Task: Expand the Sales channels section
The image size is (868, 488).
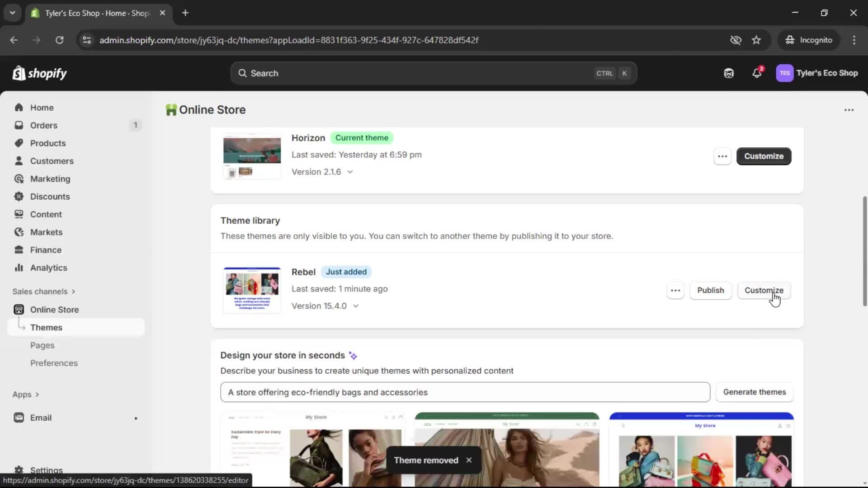Action: [44, 291]
